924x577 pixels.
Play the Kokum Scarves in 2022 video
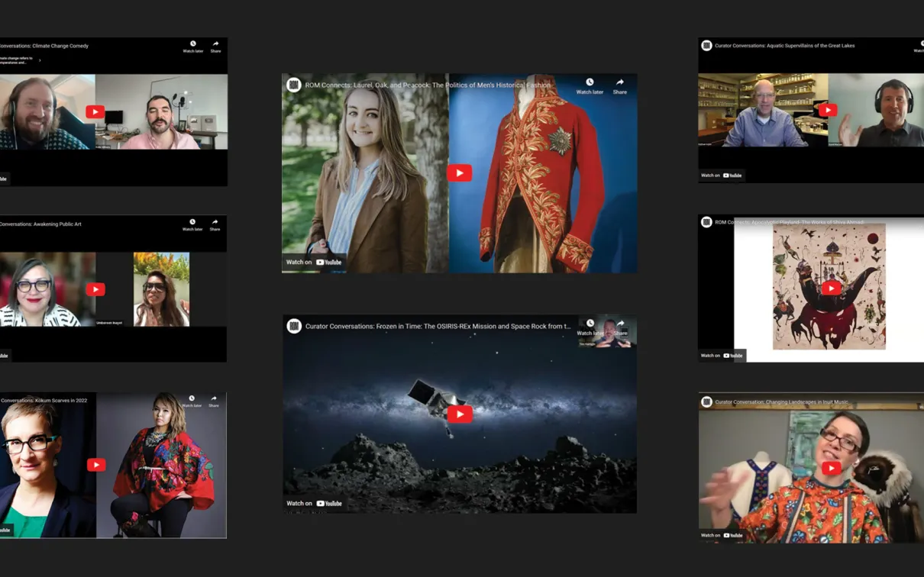(x=96, y=465)
